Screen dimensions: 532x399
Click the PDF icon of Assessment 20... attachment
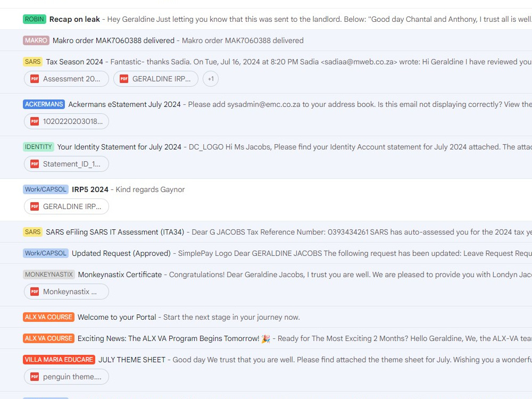click(x=35, y=79)
